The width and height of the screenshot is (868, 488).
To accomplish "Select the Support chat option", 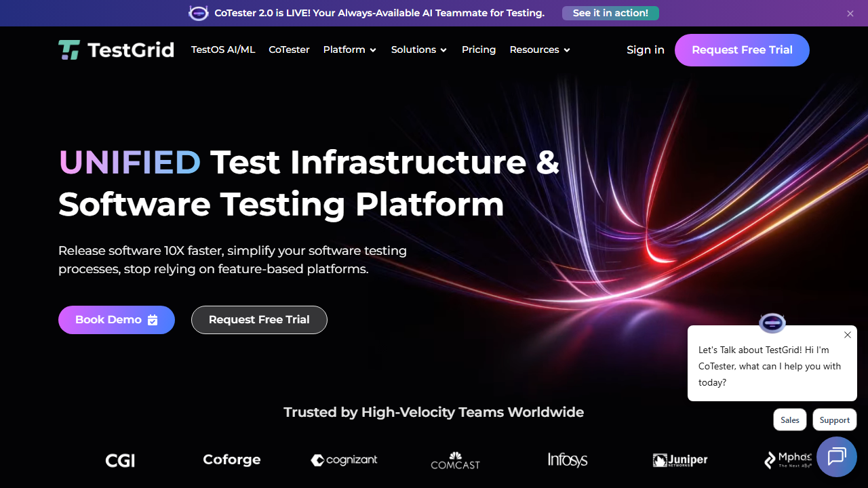I will pos(835,420).
